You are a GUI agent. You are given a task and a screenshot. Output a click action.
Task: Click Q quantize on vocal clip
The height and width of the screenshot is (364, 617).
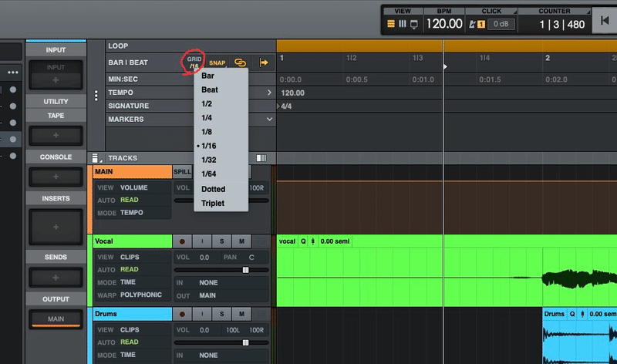point(303,241)
